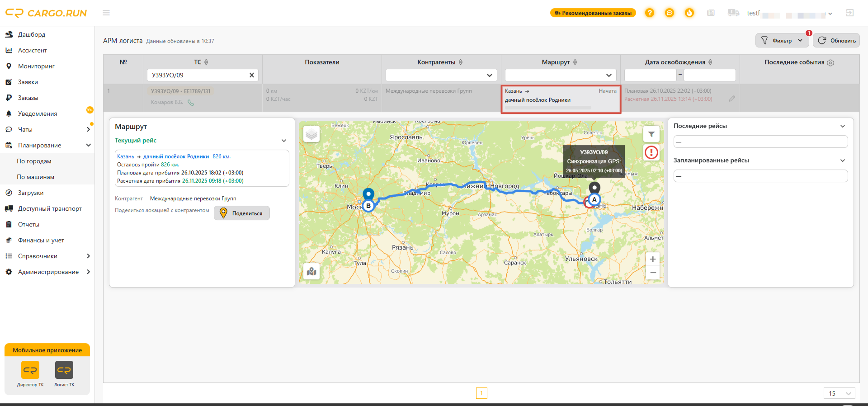
Task: Open Мониторинг in the sidebar
Action: click(36, 66)
